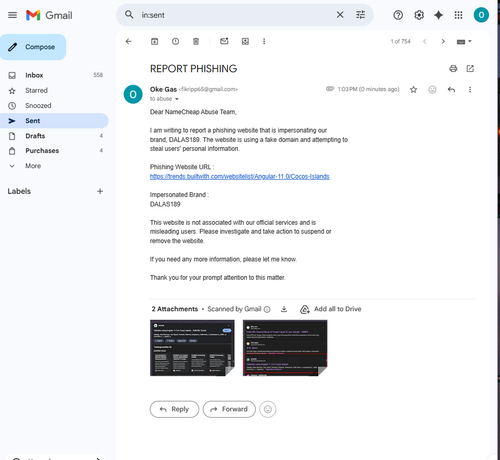Clear the search with the X icon
This screenshot has width=500, height=460.
pyautogui.click(x=340, y=15)
